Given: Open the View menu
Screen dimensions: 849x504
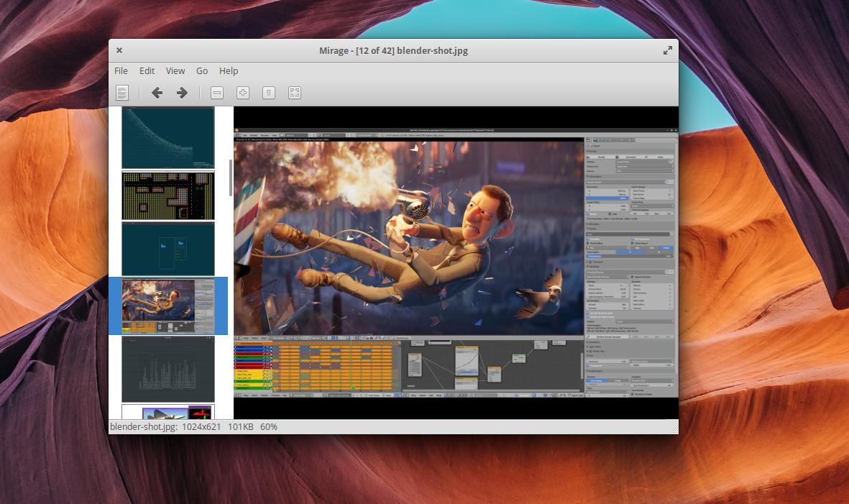Looking at the screenshot, I should (175, 70).
